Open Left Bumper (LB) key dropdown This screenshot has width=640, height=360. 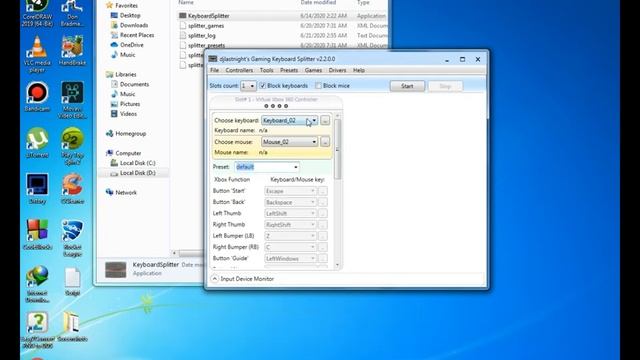click(290, 236)
